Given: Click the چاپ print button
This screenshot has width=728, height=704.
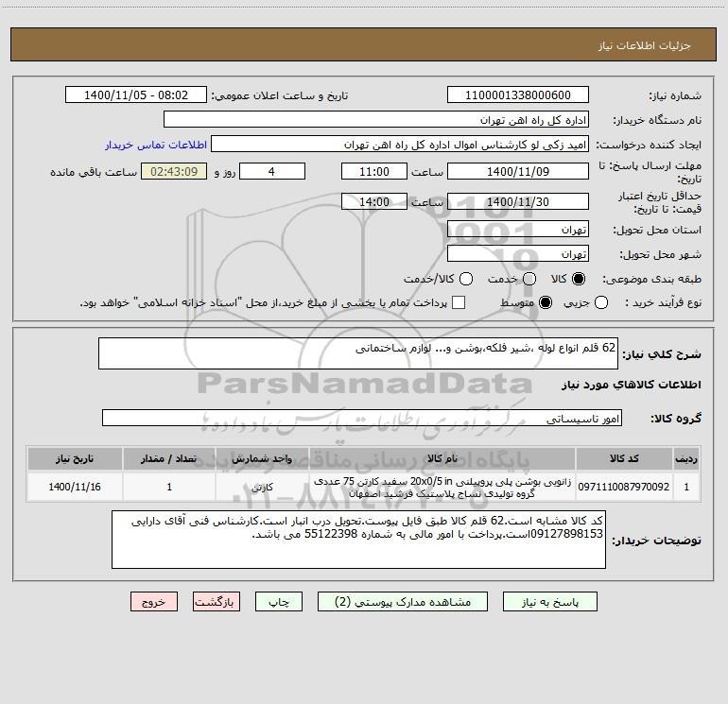Looking at the screenshot, I should [x=279, y=602].
